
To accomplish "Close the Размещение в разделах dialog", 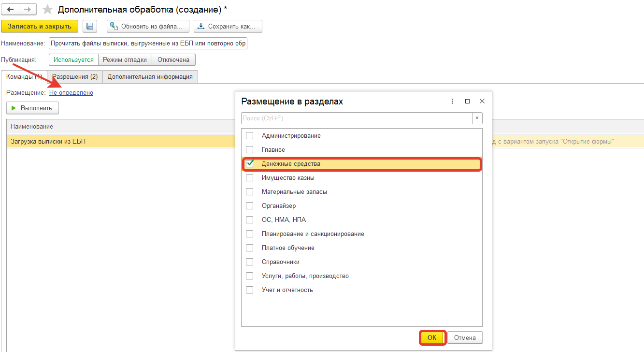I will (x=482, y=102).
